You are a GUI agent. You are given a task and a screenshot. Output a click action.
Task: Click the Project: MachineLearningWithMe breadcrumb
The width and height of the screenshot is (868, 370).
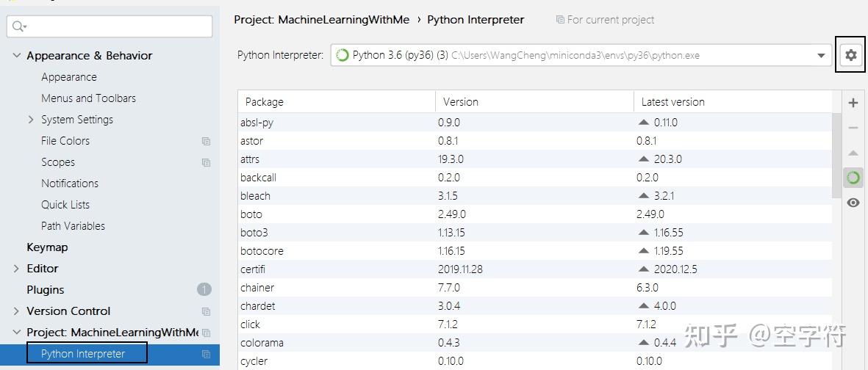[x=321, y=20]
